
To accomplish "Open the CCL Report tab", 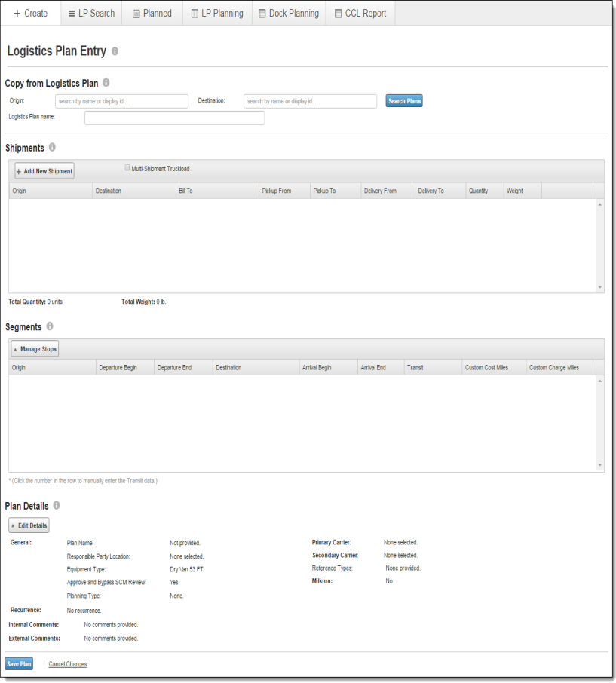I will pos(360,13).
